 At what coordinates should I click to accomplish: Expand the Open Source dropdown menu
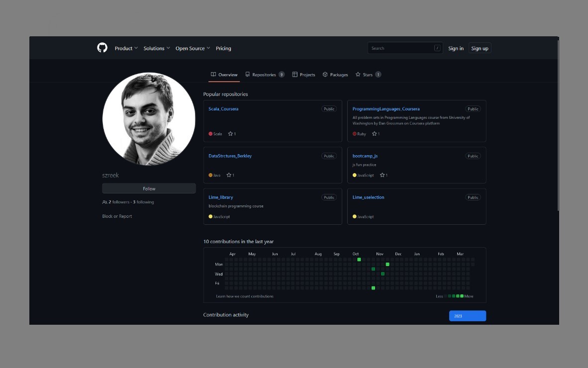193,48
